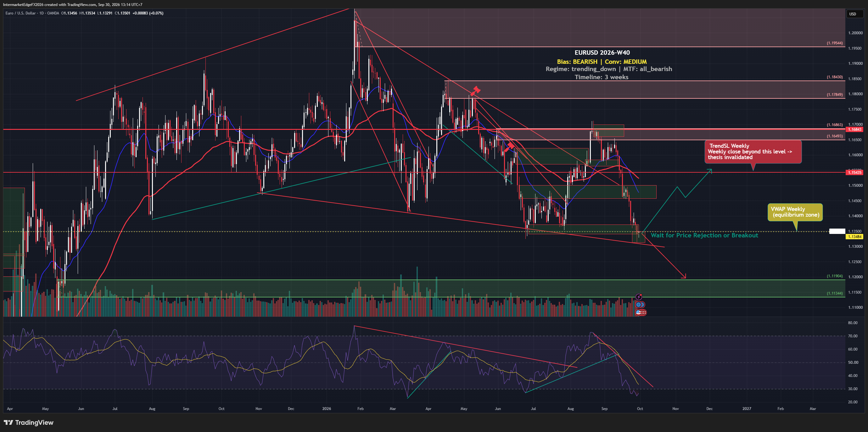Click the (1.11344) green level label
This screenshot has width=868, height=432.
coord(835,293)
